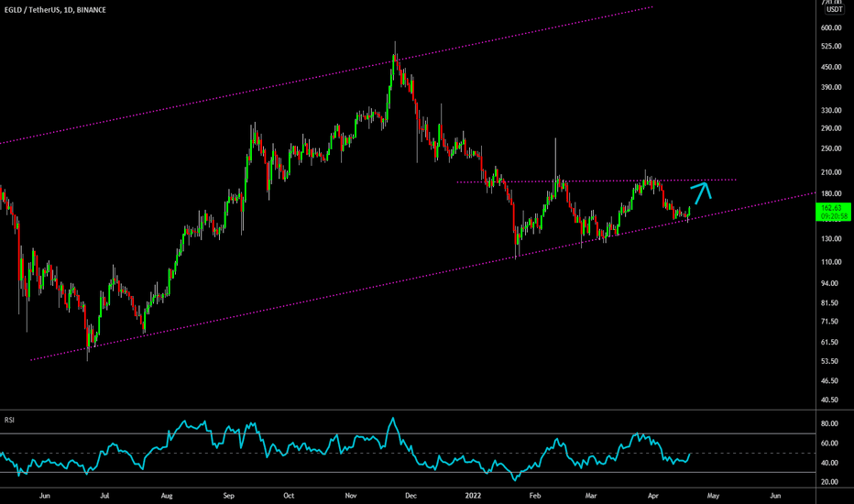Click the 600.00 price axis label
This screenshot has width=854, height=504.
[x=831, y=27]
